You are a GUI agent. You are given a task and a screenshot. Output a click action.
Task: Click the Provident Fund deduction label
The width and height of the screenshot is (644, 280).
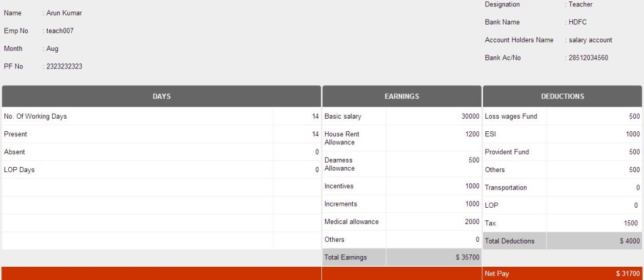tap(507, 152)
